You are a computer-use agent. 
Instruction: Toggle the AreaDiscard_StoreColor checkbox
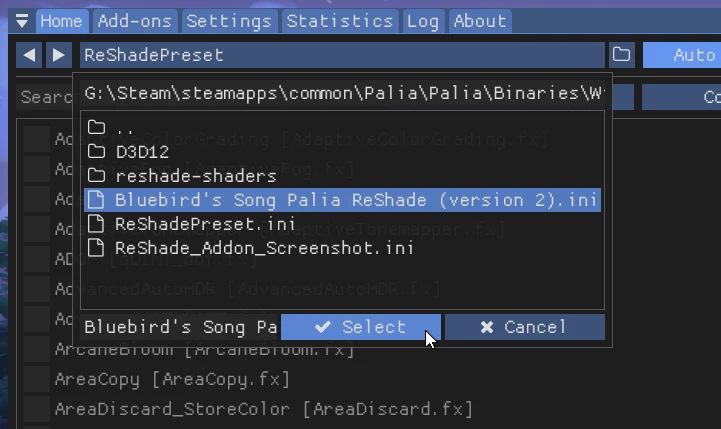[37, 409]
